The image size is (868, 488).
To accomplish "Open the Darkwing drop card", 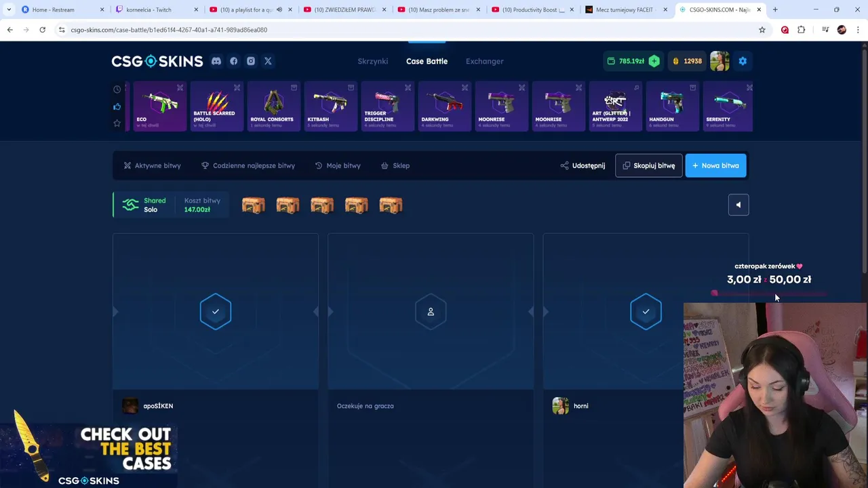I will [x=444, y=106].
